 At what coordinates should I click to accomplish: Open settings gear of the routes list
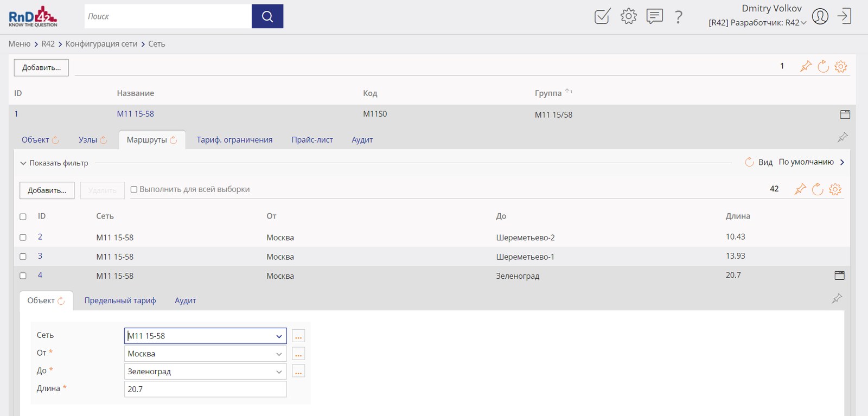835,189
